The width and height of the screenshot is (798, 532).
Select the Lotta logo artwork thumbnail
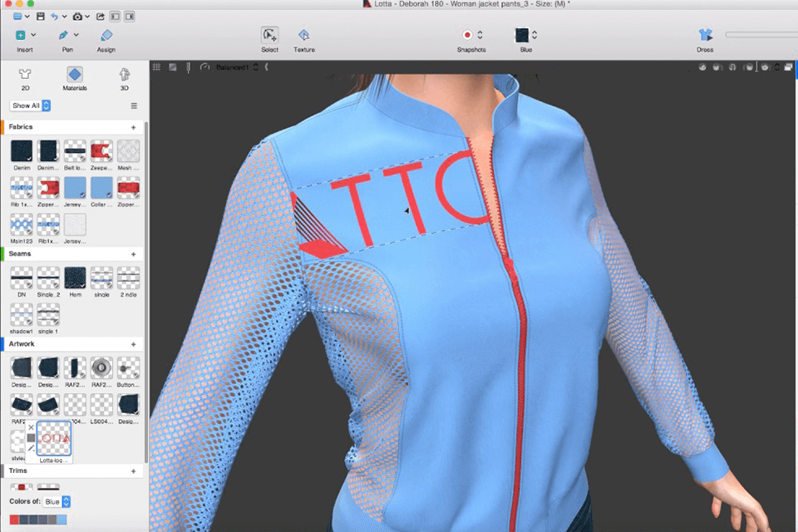54,438
